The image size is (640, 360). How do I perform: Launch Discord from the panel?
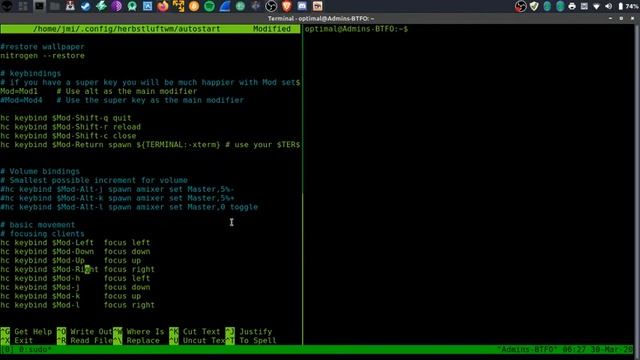pyautogui.click(x=302, y=6)
